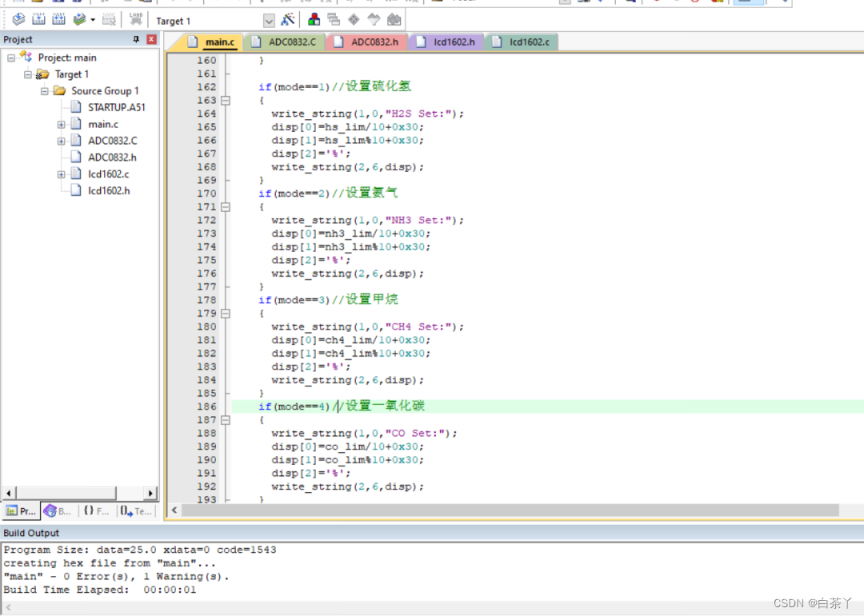
Task: Open the Target 1 dropdown
Action: [268, 21]
